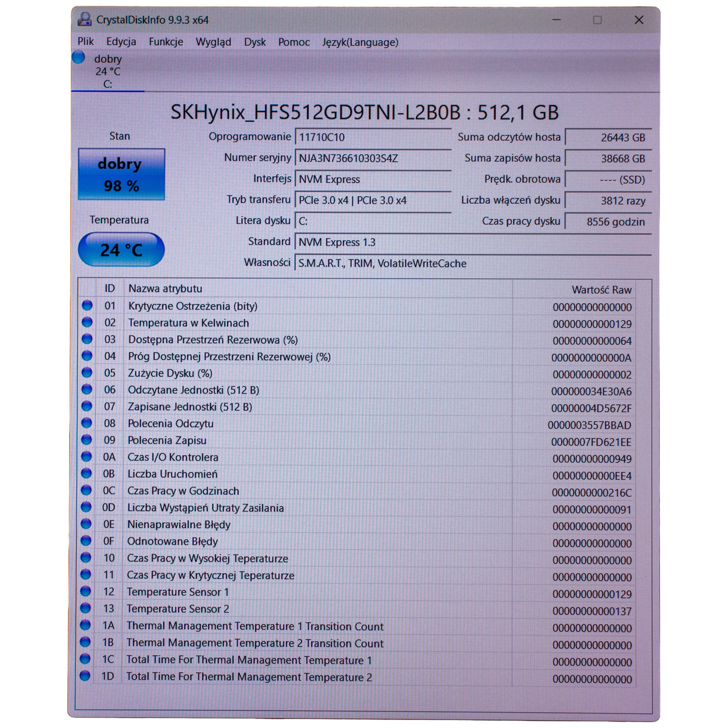Viewport: 728px width, 728px height.
Task: Select the Zapisane Jednostki (512 B) row
Action: [x=357, y=407]
